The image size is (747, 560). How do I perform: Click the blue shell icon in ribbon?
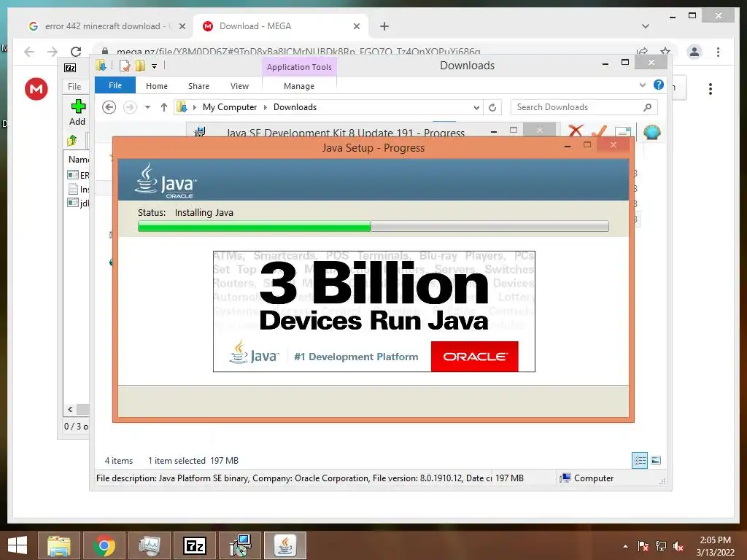[651, 131]
